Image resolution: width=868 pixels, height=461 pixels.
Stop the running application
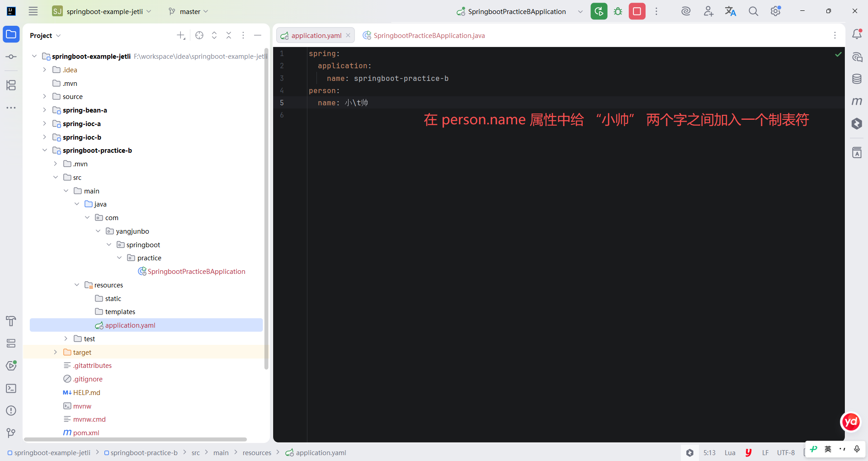[637, 11]
